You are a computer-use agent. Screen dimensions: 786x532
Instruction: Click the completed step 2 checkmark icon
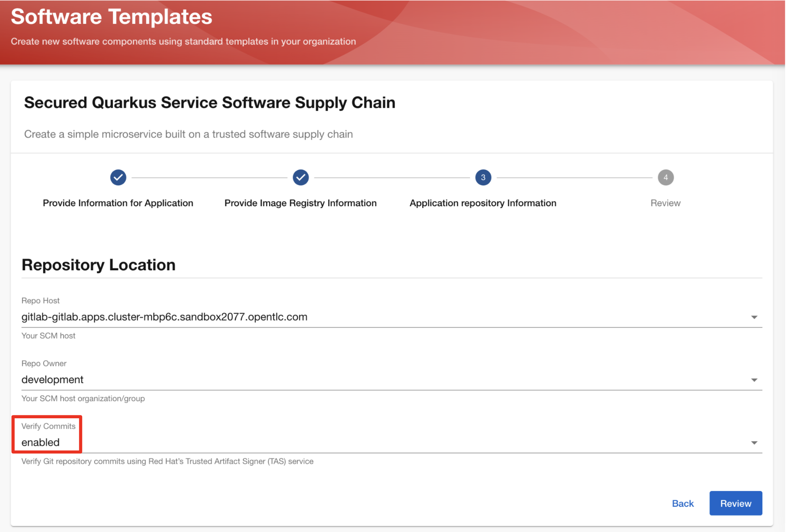point(301,177)
